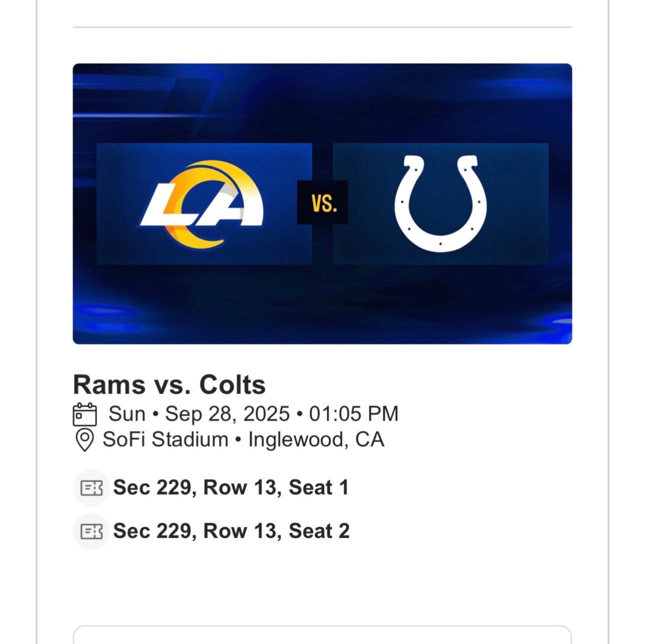Image resolution: width=645 pixels, height=644 pixels.
Task: Click the Sun day label
Action: tap(127, 414)
